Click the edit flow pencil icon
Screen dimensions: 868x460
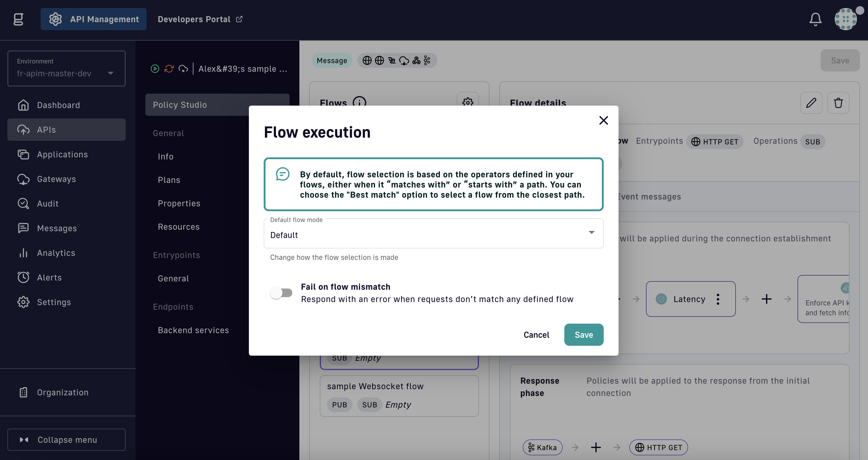coord(811,103)
